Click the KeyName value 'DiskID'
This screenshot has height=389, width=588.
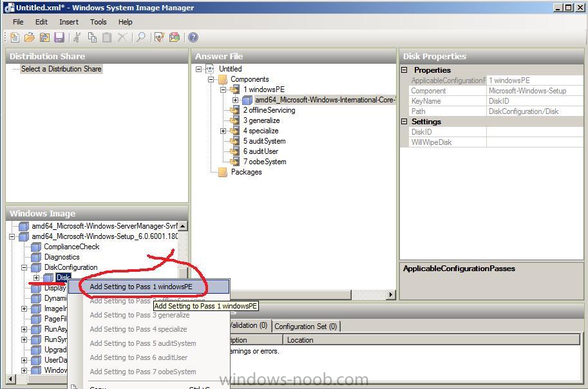click(x=498, y=101)
